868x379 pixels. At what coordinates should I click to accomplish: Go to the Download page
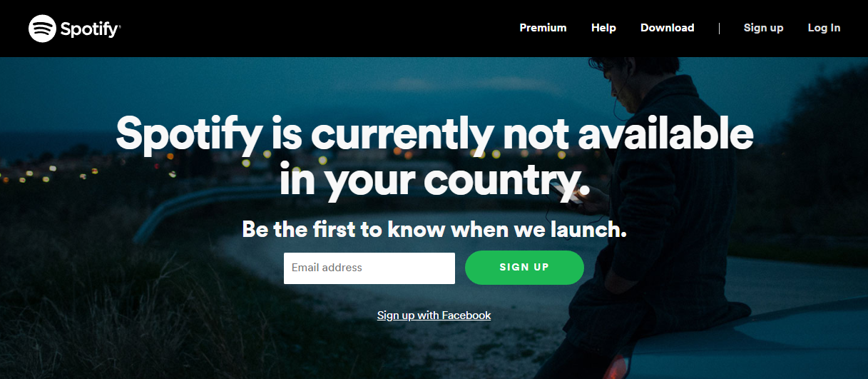[667, 28]
